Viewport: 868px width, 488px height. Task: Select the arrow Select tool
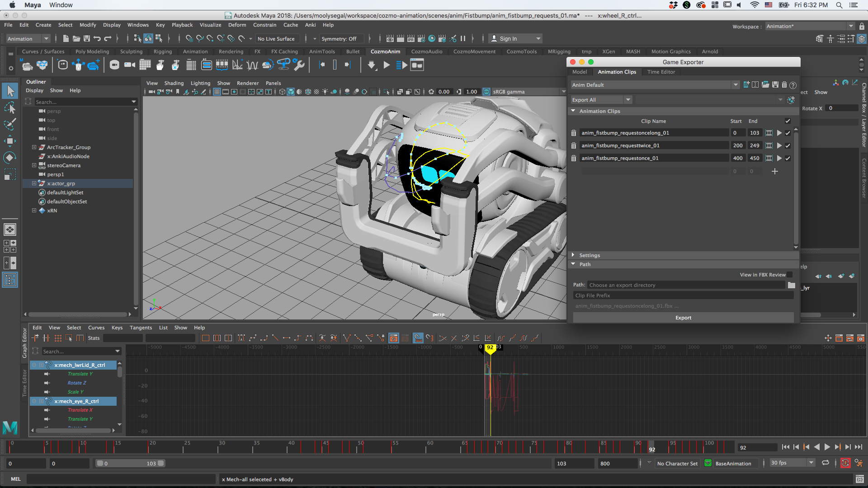(10, 91)
